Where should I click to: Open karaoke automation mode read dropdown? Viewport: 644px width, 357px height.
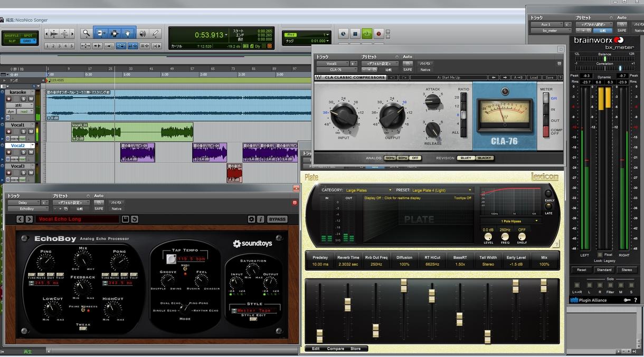point(26,111)
